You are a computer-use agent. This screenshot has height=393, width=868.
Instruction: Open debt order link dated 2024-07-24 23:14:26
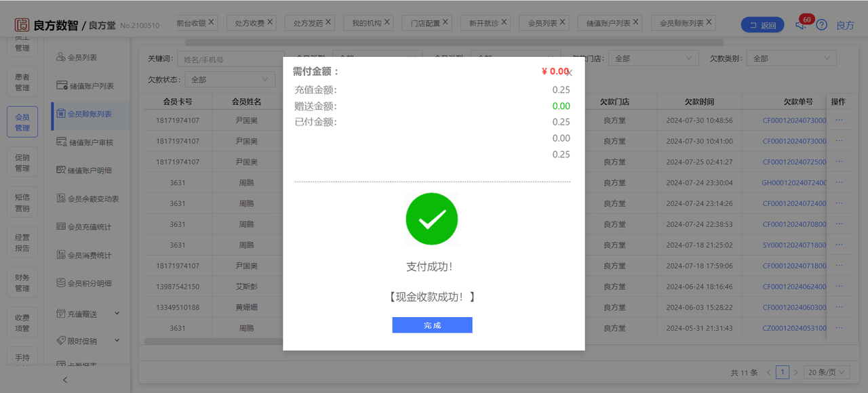point(795,203)
